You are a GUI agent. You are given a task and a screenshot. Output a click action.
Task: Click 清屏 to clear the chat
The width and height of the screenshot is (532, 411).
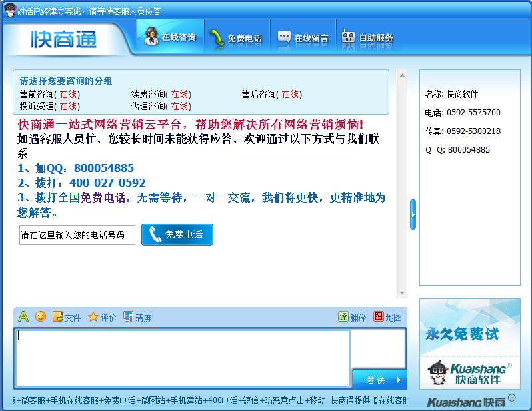tap(137, 317)
